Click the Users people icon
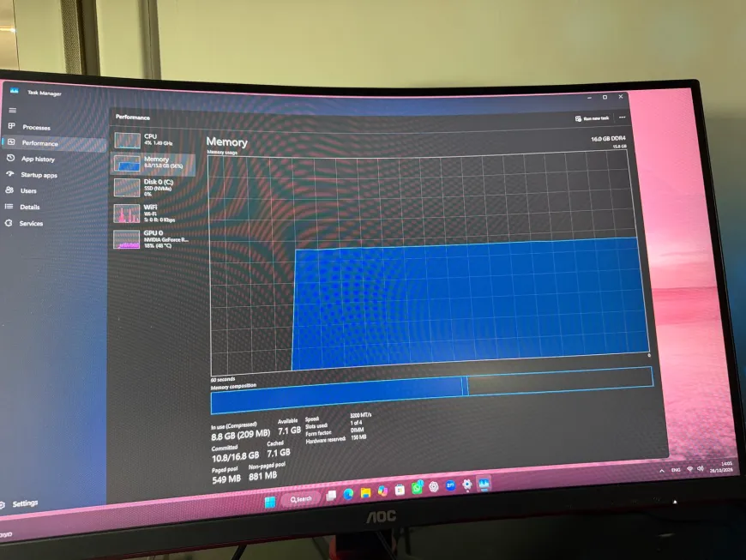Viewport: 746px width, 560px height. tap(9, 190)
